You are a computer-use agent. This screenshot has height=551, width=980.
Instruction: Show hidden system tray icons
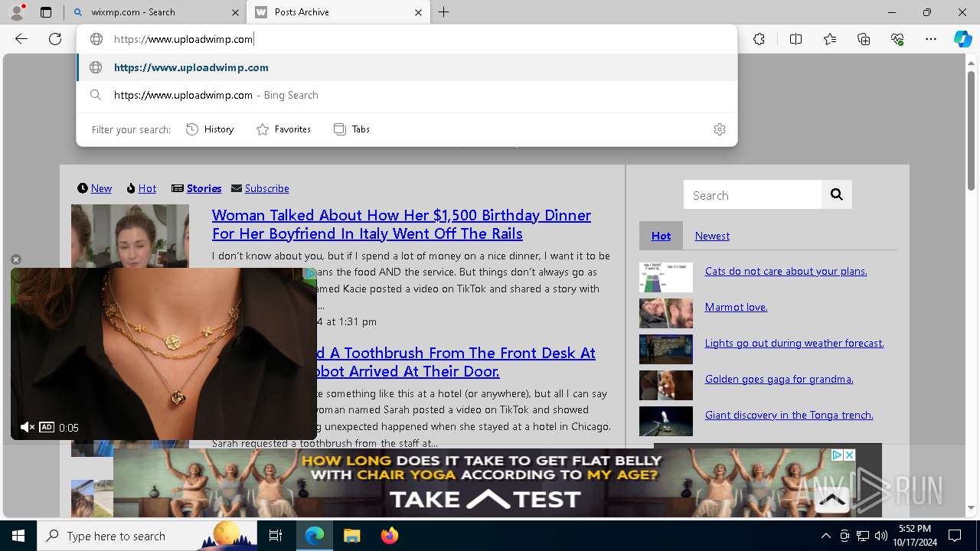[x=825, y=536]
